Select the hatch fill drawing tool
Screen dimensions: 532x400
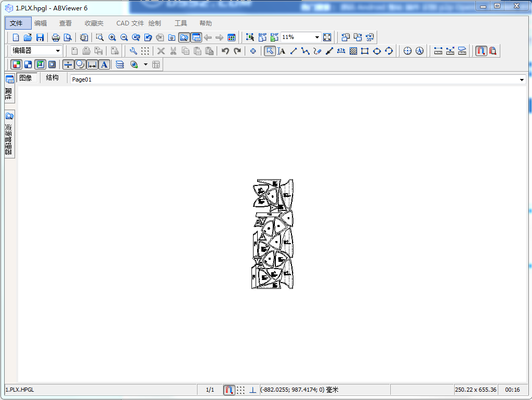(x=353, y=51)
